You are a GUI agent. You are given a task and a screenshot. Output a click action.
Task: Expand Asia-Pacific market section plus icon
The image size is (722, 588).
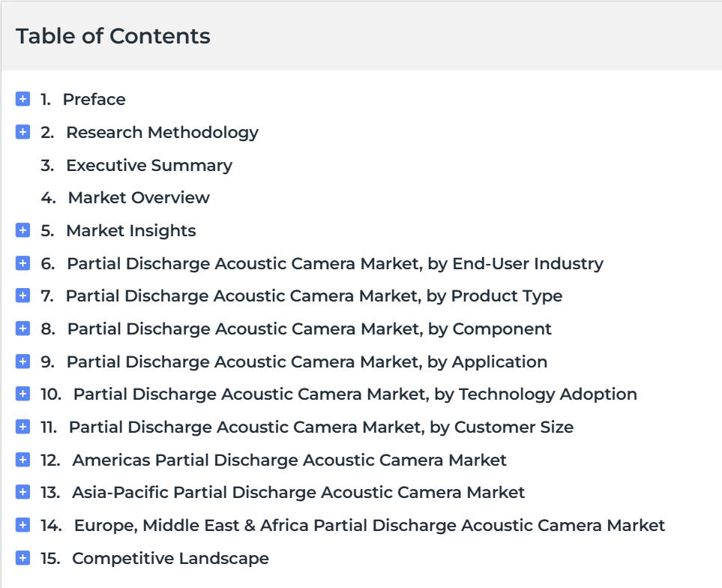pyautogui.click(x=22, y=492)
